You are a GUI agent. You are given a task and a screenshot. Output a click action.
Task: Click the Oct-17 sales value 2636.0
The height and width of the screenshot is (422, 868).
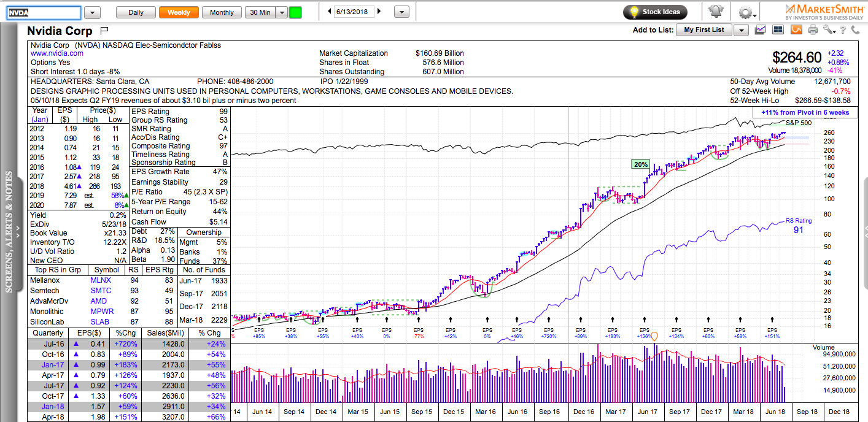(x=172, y=396)
